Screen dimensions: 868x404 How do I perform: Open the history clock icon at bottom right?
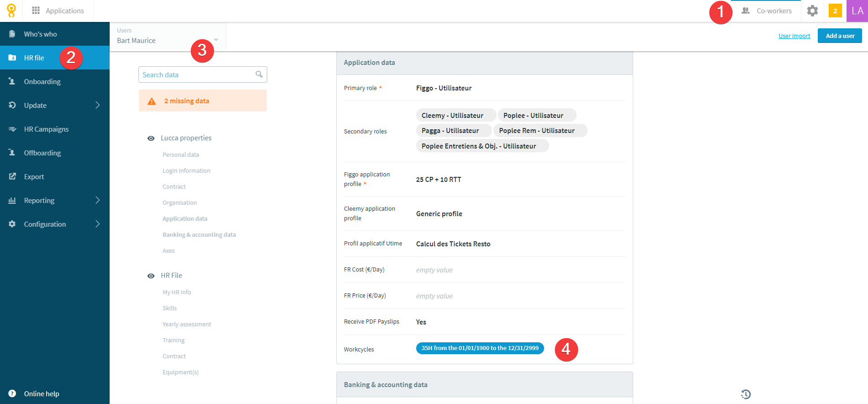[x=746, y=394]
